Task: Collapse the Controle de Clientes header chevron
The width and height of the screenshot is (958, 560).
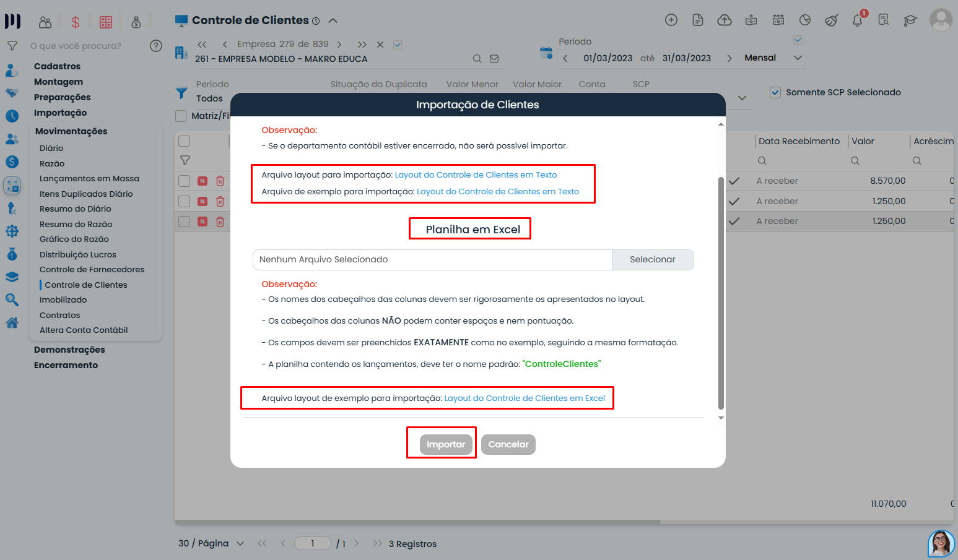Action: (333, 20)
